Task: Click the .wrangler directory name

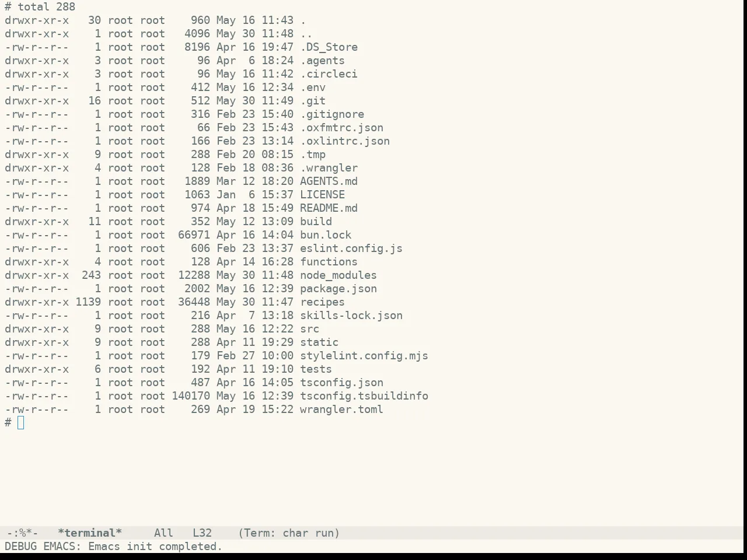Action: (x=329, y=168)
